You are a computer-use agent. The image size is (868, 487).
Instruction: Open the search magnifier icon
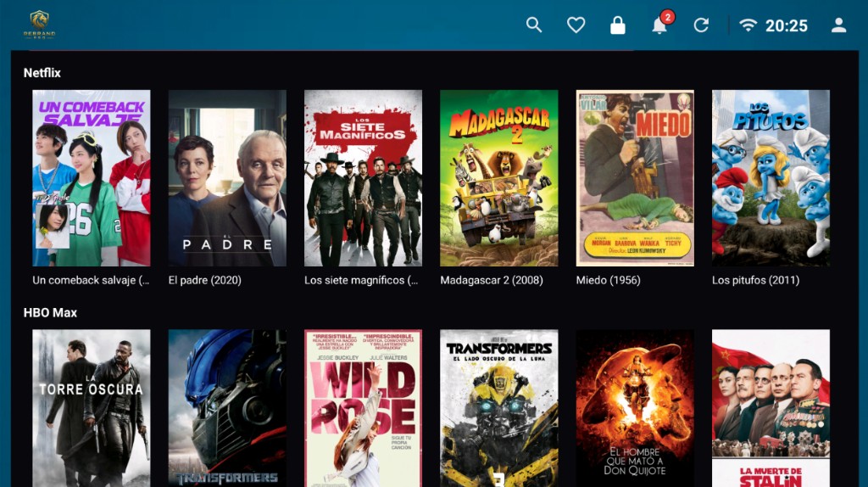coord(534,25)
